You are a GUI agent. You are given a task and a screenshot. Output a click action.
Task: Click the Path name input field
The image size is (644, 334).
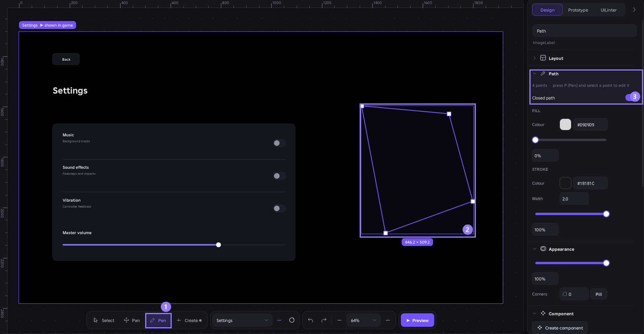click(584, 31)
